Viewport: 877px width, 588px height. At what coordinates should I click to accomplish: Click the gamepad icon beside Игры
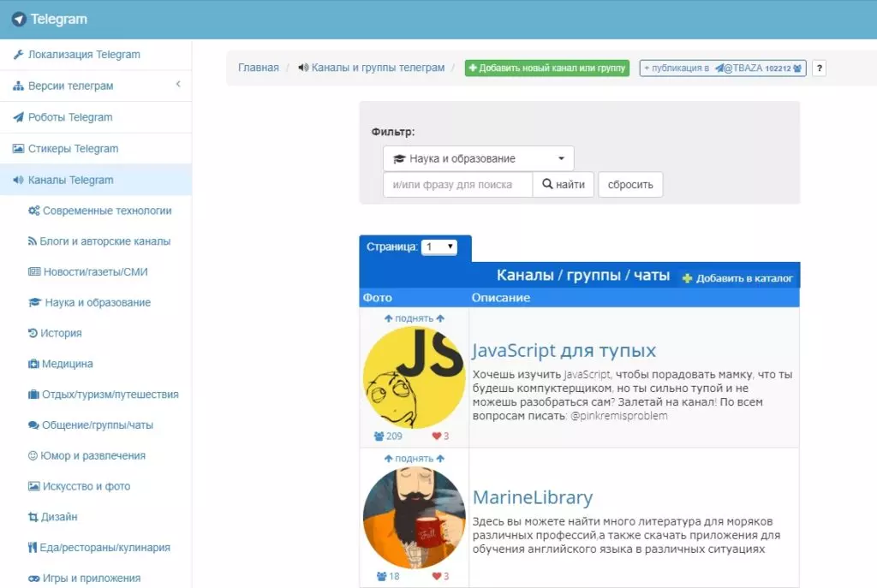tap(34, 579)
